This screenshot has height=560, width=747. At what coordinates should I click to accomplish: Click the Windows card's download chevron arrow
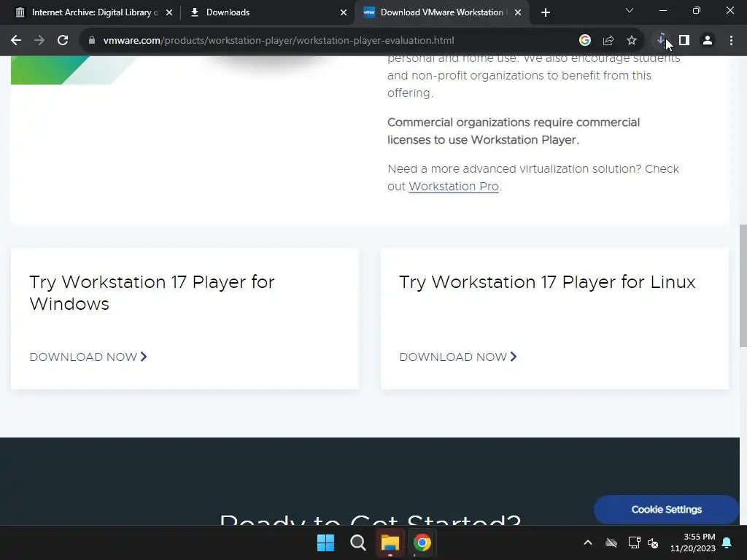point(144,357)
